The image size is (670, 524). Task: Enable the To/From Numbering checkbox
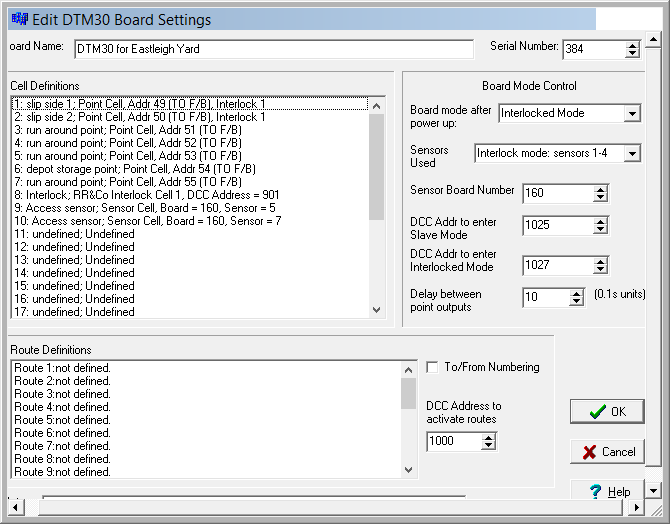click(x=432, y=367)
